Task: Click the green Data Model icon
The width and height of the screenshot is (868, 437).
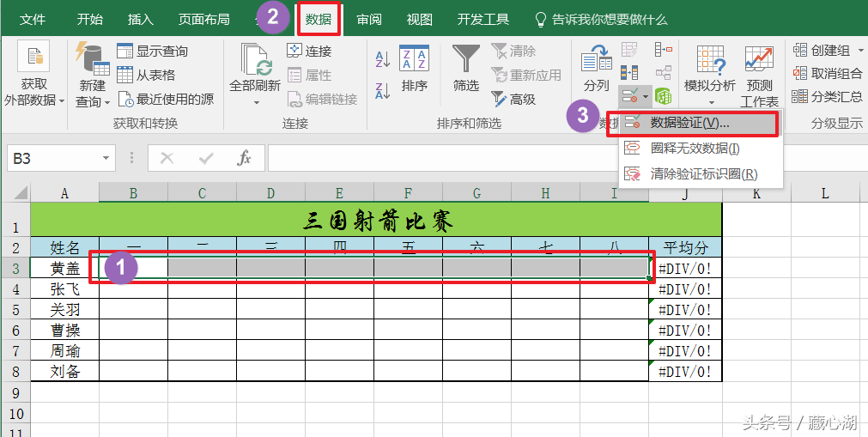Action: [x=663, y=96]
